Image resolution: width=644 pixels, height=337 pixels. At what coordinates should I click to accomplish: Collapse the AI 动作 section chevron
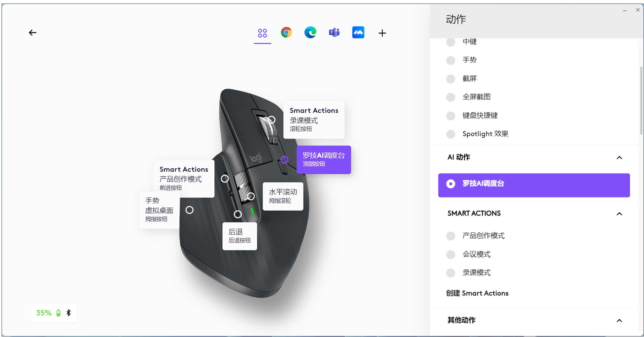[x=619, y=158]
